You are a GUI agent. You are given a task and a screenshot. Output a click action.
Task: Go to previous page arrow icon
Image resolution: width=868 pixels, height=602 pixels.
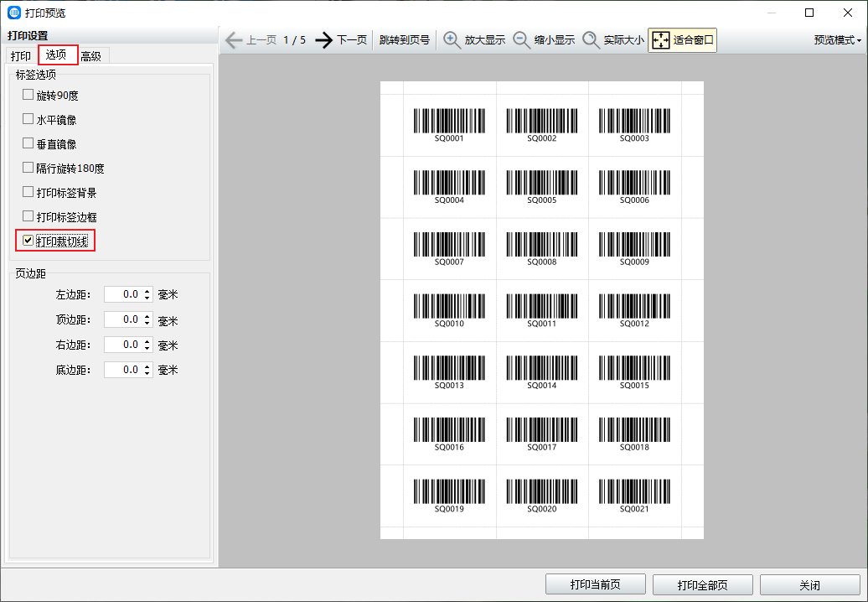click(x=234, y=40)
